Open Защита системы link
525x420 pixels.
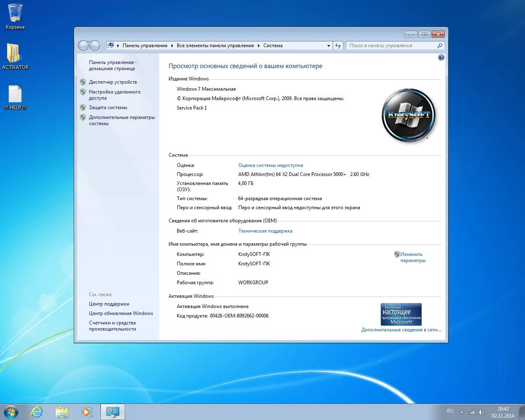coord(108,107)
